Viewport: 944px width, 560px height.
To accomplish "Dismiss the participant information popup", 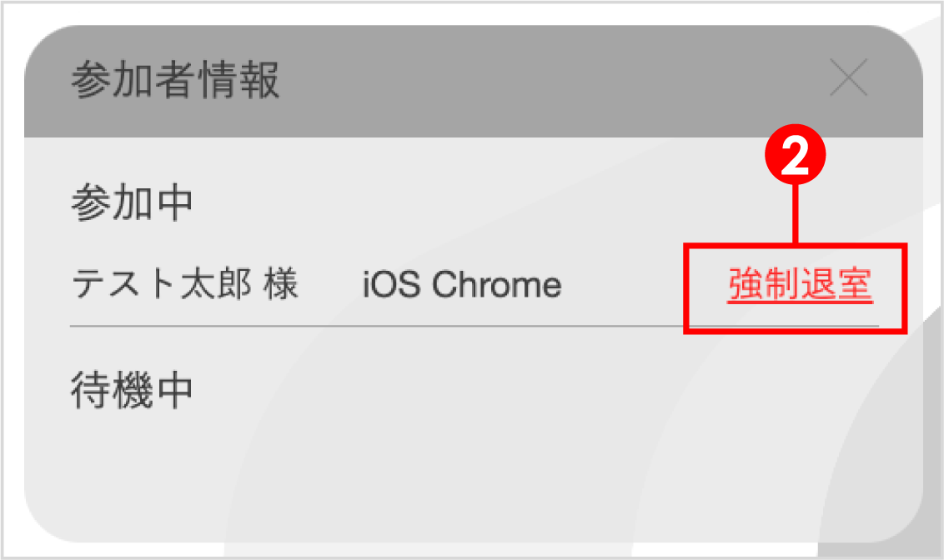I will click(849, 79).
